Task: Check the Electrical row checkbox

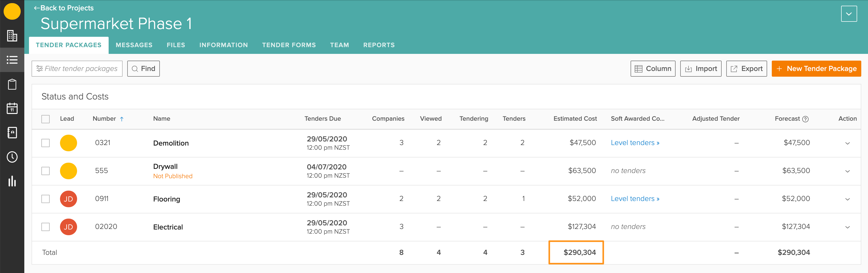Action: pyautogui.click(x=46, y=227)
